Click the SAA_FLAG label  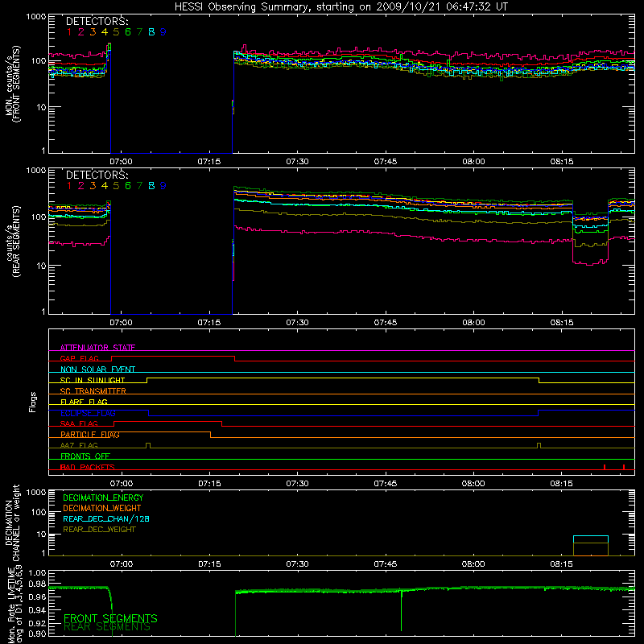[x=79, y=423]
